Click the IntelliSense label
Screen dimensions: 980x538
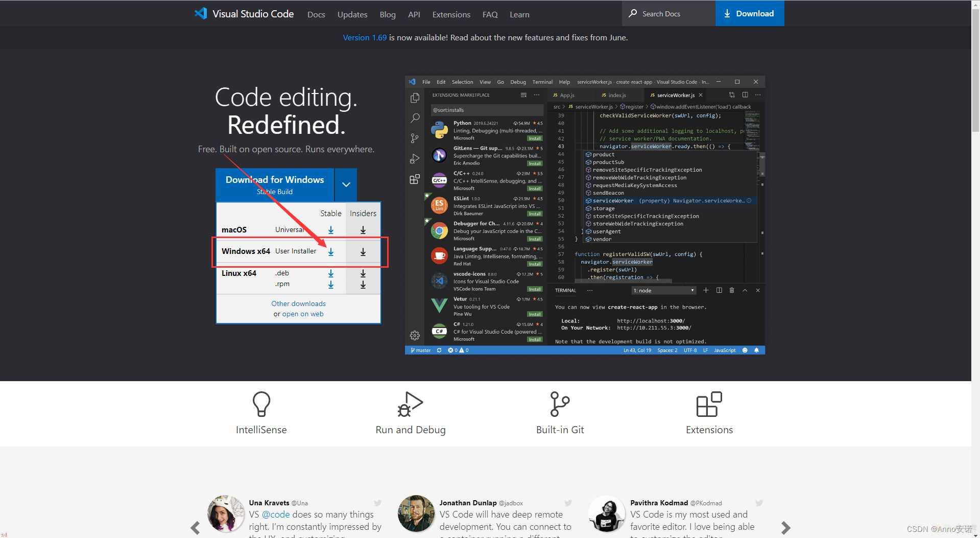pyautogui.click(x=261, y=430)
